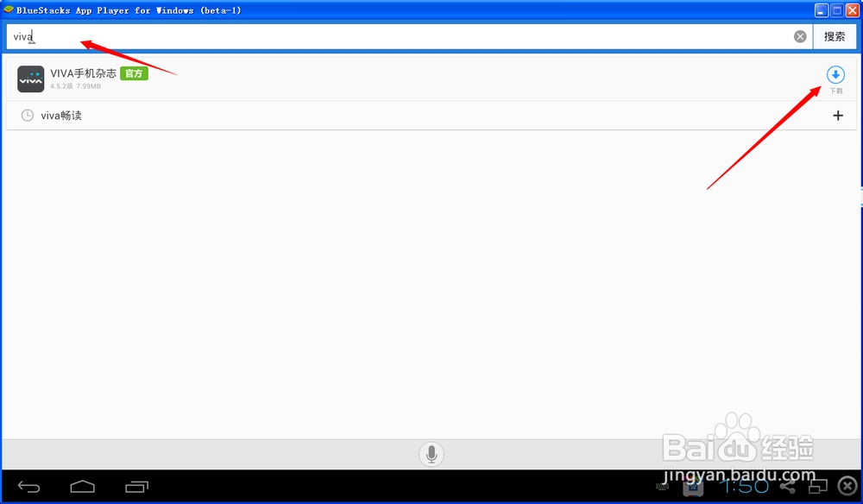The image size is (863, 504).
Task: Click the 1:50 clock in status bar
Action: (x=744, y=487)
